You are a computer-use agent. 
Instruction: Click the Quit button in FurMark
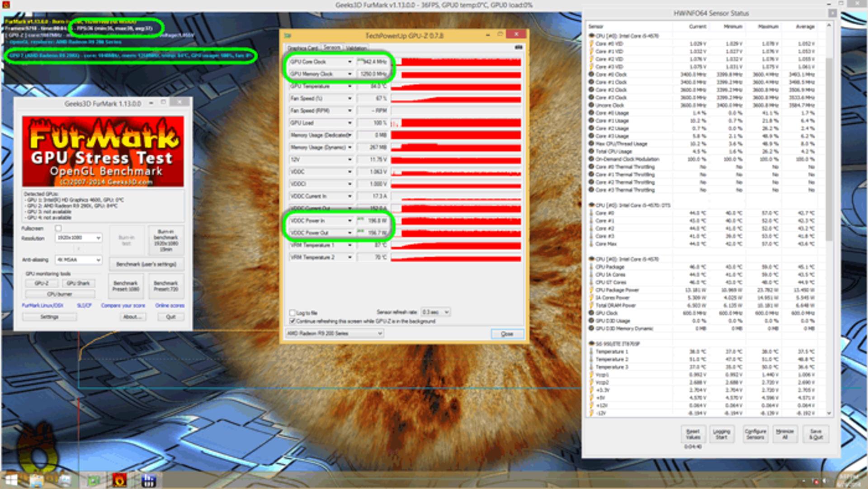171,317
